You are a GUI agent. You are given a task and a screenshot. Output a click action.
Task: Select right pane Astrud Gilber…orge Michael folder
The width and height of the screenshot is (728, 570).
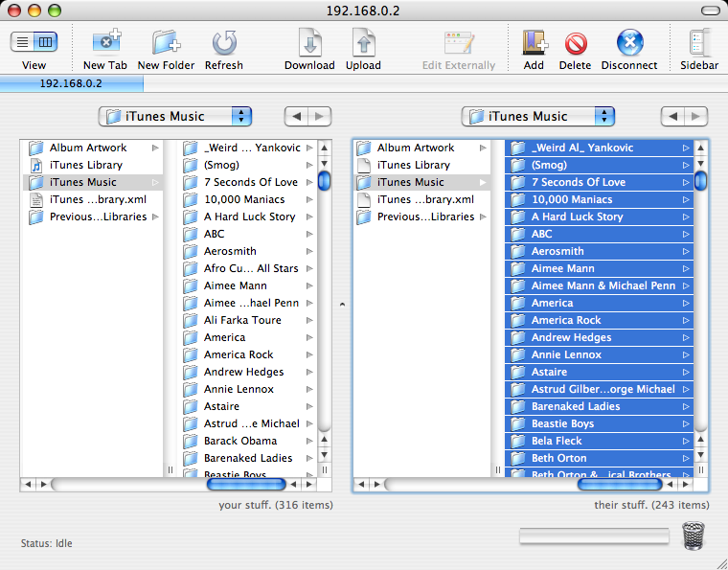point(599,389)
